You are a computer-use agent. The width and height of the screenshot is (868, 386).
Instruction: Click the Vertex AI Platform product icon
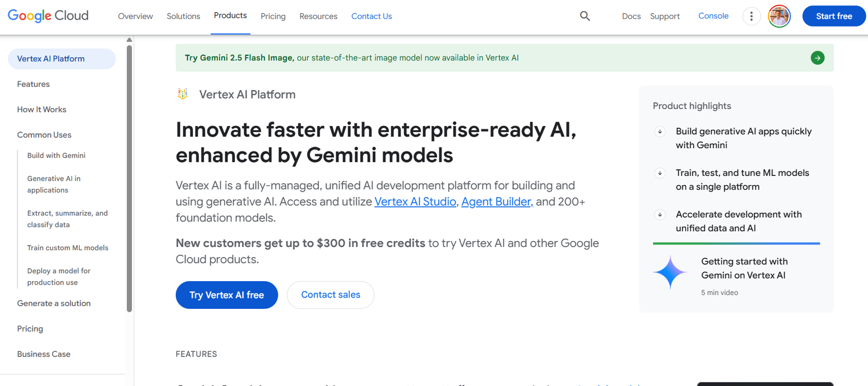[183, 94]
